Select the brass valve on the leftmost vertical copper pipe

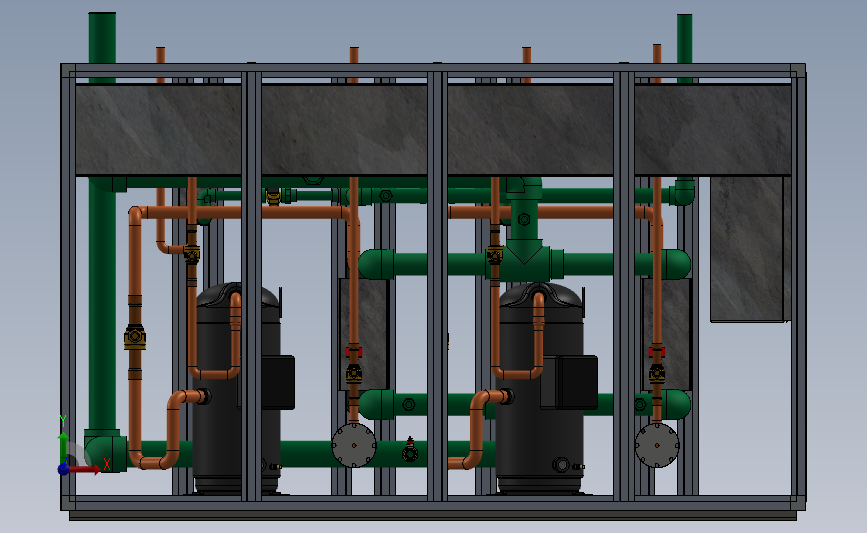click(135, 337)
